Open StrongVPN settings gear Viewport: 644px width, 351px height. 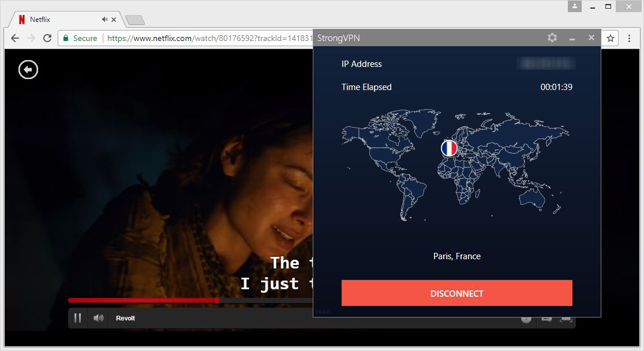552,38
